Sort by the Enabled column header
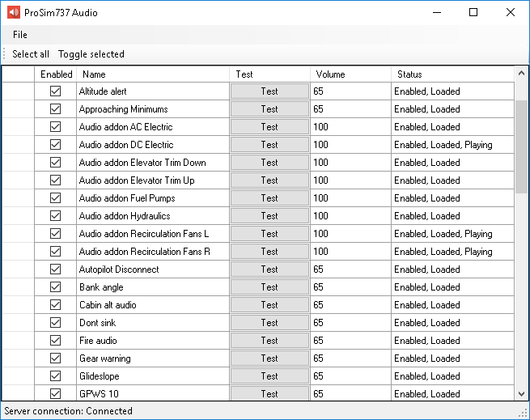This screenshot has height=420, width=530. [56, 74]
